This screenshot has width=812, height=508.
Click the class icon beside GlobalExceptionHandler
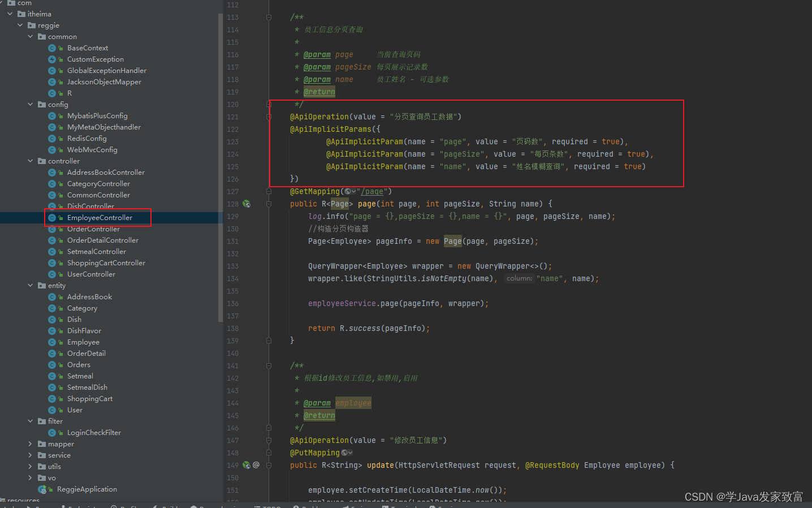point(52,71)
